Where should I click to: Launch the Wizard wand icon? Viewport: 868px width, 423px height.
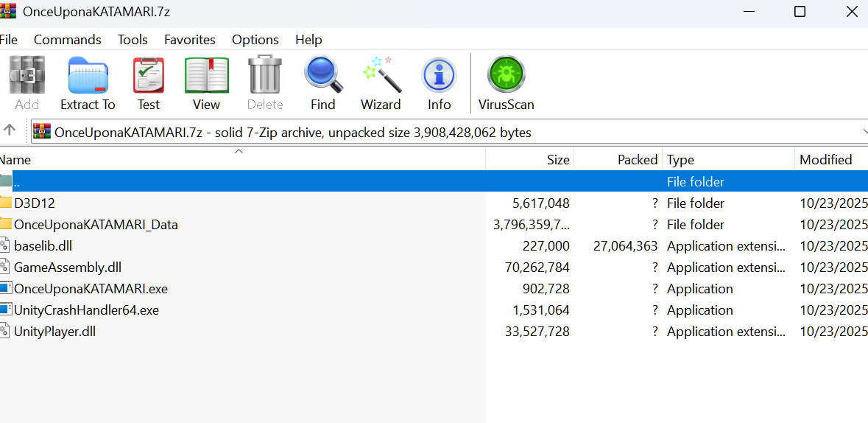click(382, 74)
